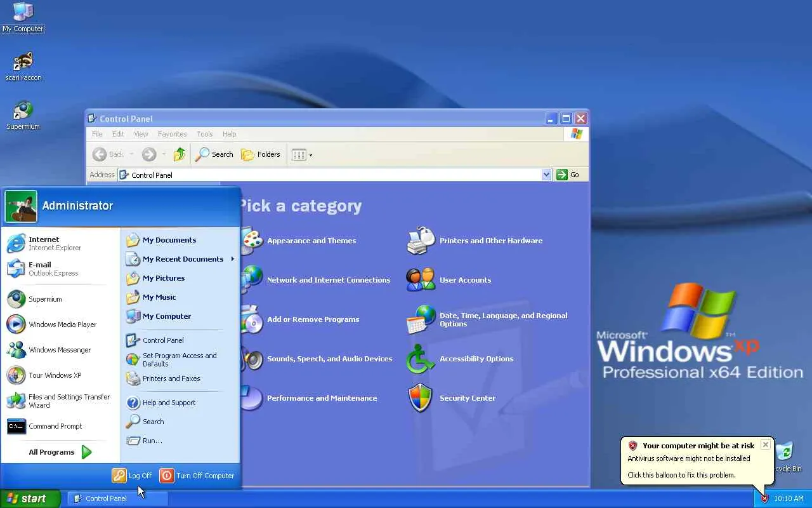Open Search from the Start menu
This screenshot has width=812, height=508.
180,422
